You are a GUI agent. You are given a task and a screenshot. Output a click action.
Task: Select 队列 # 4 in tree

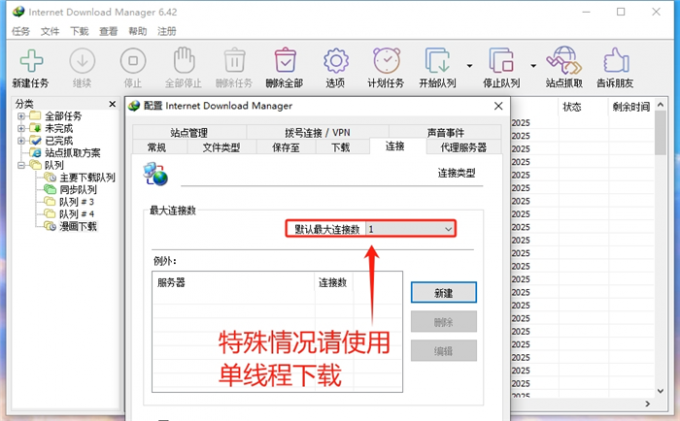point(76,214)
